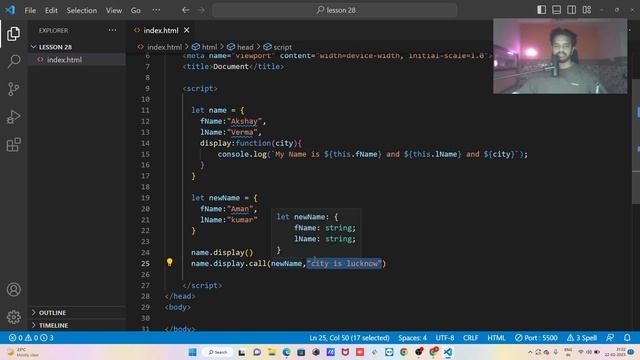640x360 pixels.
Task: Toggle the secondary side bar layout icon
Action: tap(571, 10)
